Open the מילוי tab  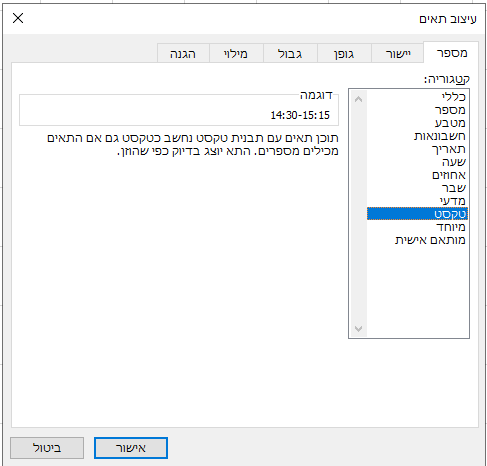[x=236, y=54]
